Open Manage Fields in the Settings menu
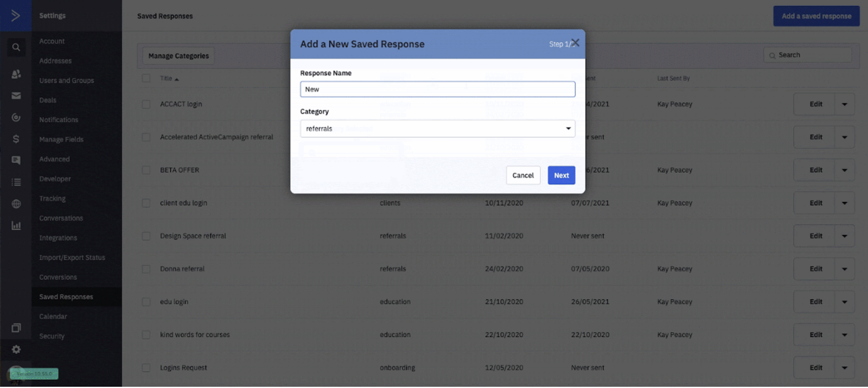The height and width of the screenshot is (388, 868). [x=61, y=139]
